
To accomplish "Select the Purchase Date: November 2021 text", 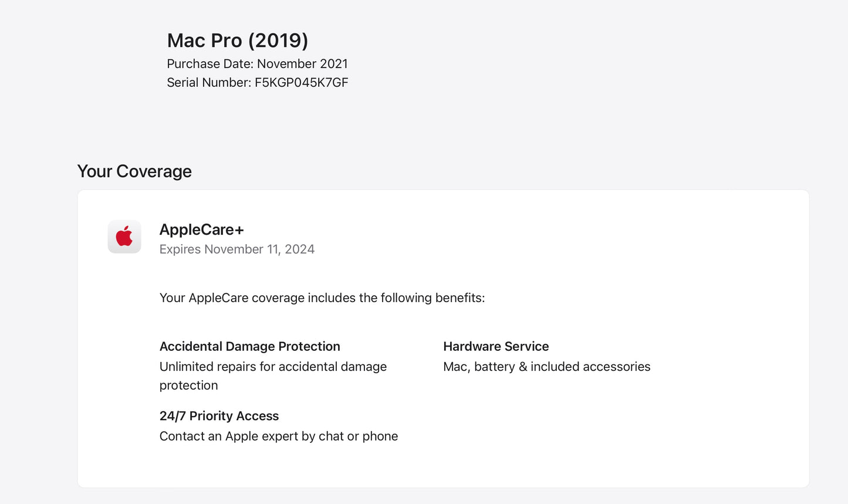I will [x=256, y=63].
